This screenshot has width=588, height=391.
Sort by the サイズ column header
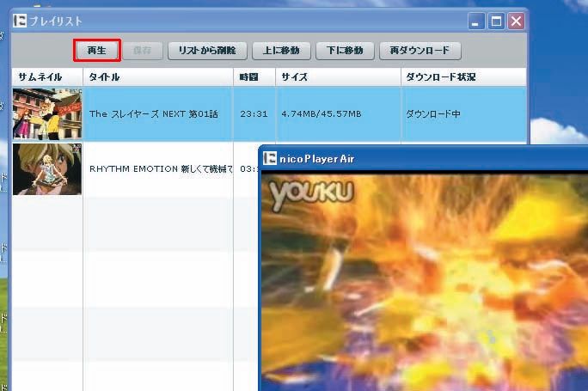pos(338,77)
